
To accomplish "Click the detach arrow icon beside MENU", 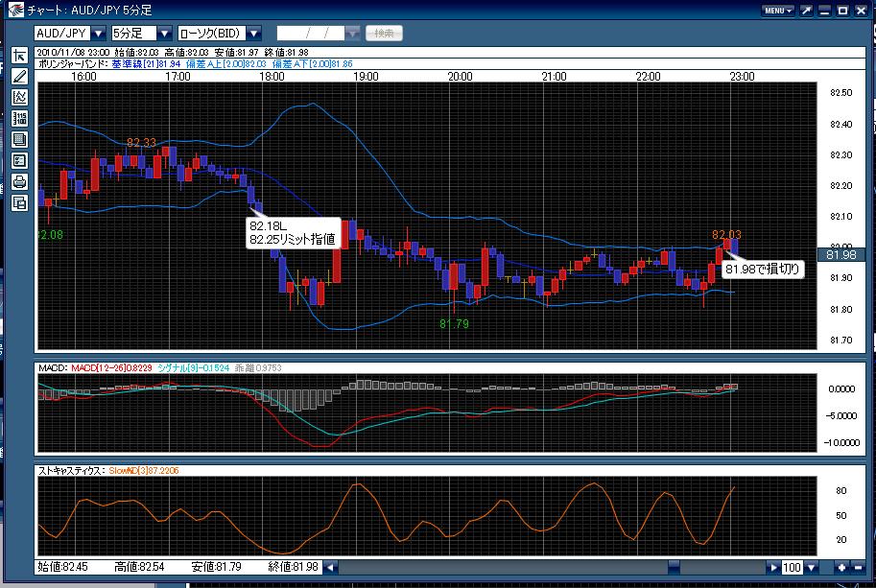I will coord(806,11).
